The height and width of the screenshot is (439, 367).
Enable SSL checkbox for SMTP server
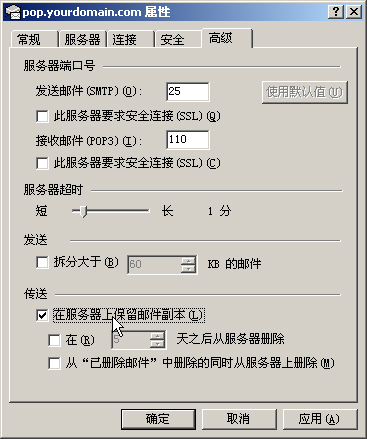pos(42,116)
